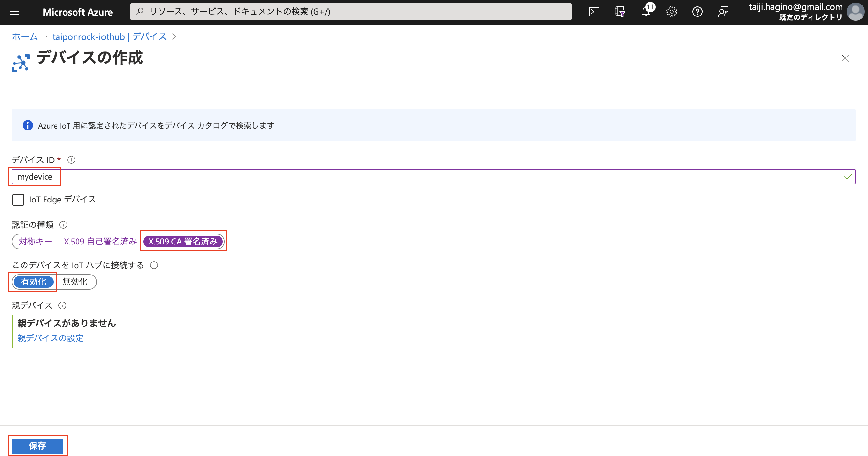Open the Azure portal hamburger menu
The width and height of the screenshot is (868, 456).
point(14,11)
